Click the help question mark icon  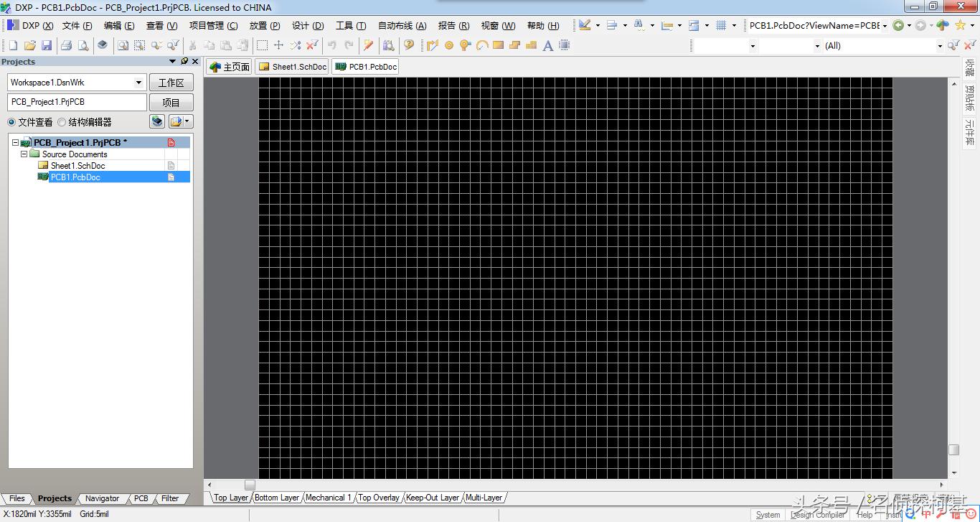tap(409, 45)
